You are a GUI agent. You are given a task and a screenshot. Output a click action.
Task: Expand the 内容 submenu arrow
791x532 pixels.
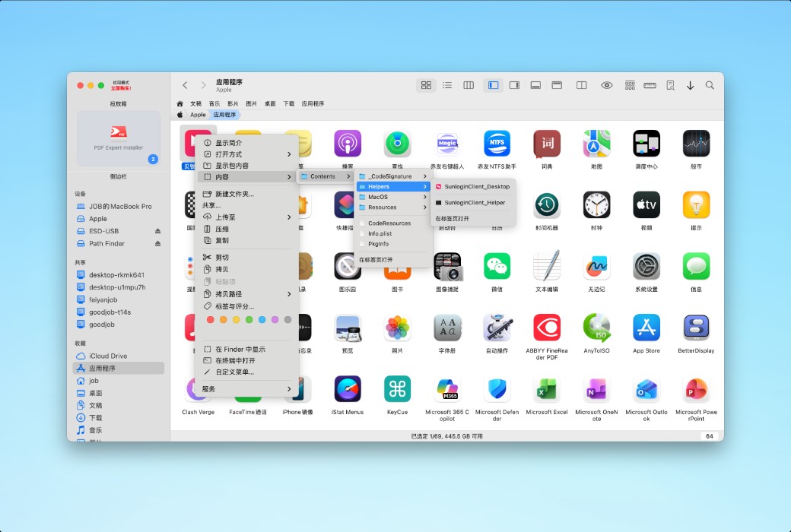289,177
